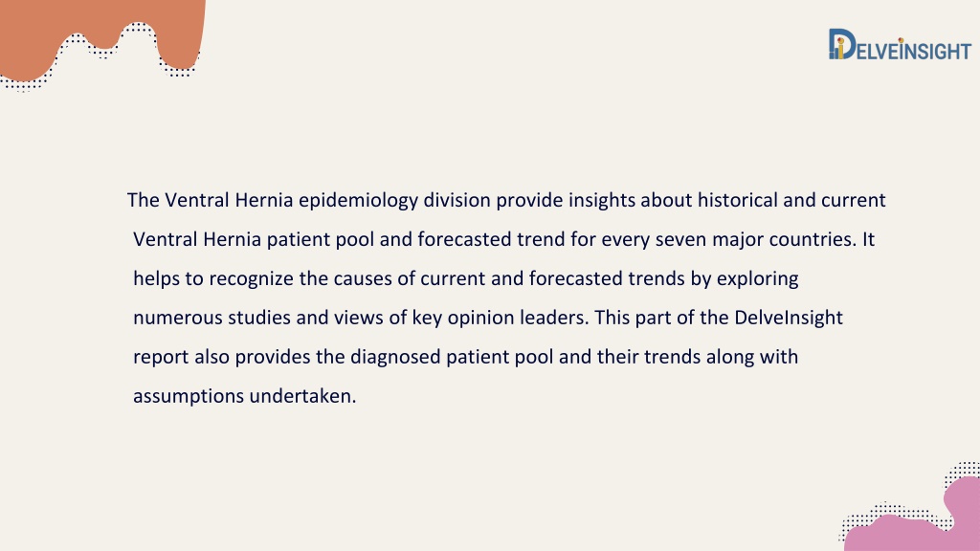This screenshot has height=551, width=980.
Task: Click the DelveInsight logo
Action: pyautogui.click(x=900, y=44)
